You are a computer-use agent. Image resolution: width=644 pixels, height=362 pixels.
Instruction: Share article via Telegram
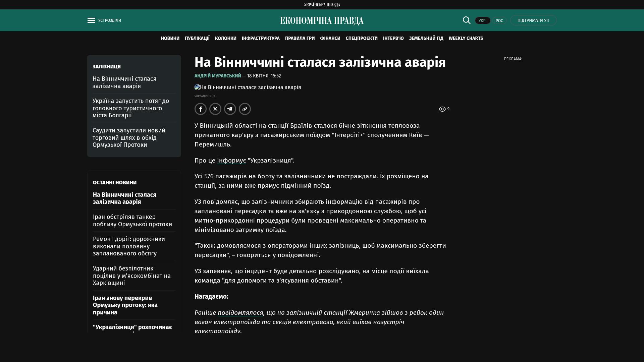click(230, 109)
